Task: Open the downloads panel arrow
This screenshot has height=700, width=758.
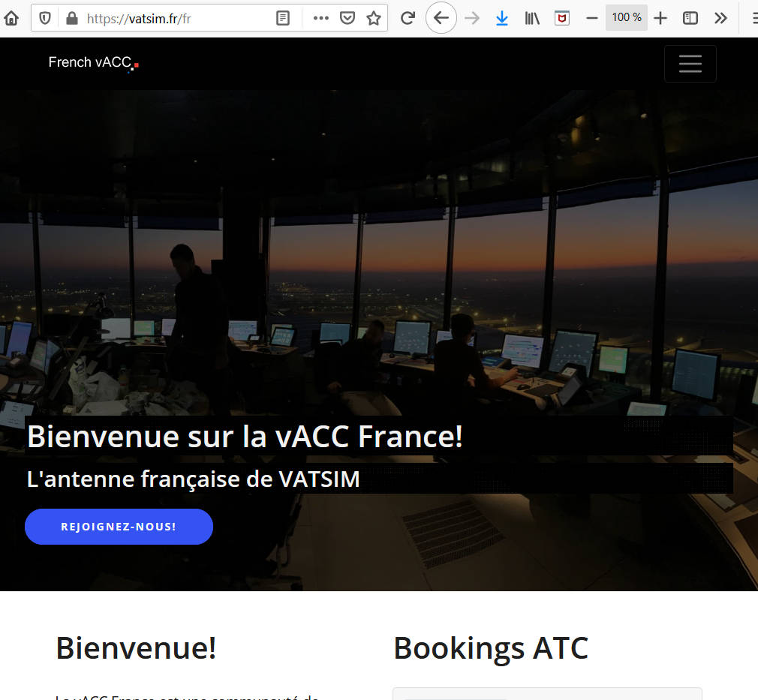Action: [502, 18]
